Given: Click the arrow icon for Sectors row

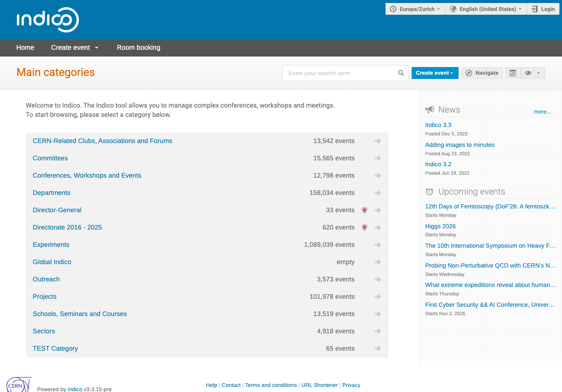Looking at the screenshot, I should (x=377, y=331).
